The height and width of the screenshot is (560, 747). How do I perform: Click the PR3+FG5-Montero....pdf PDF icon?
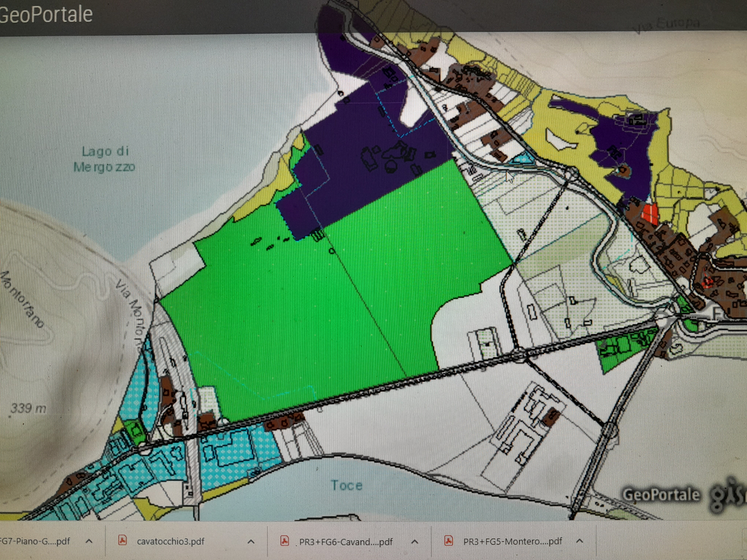(x=449, y=541)
